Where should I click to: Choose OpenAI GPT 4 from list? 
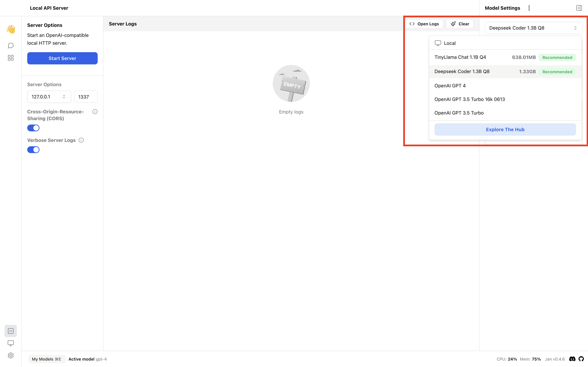pos(450,86)
